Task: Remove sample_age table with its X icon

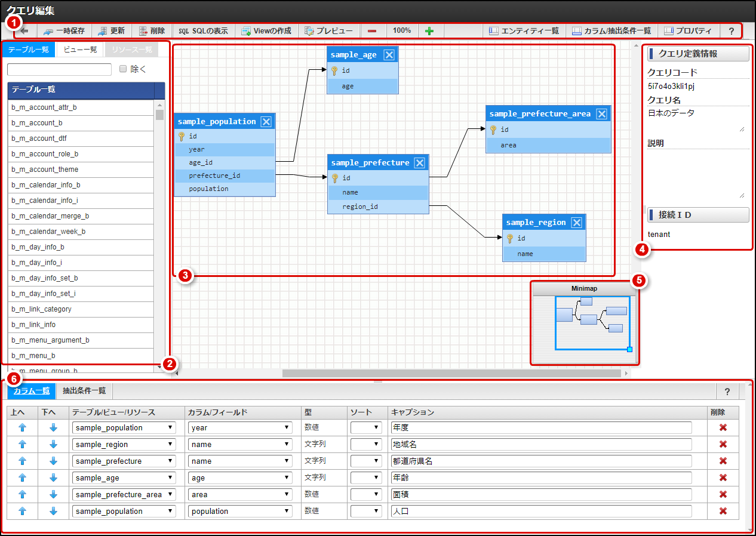Action: pyautogui.click(x=389, y=55)
